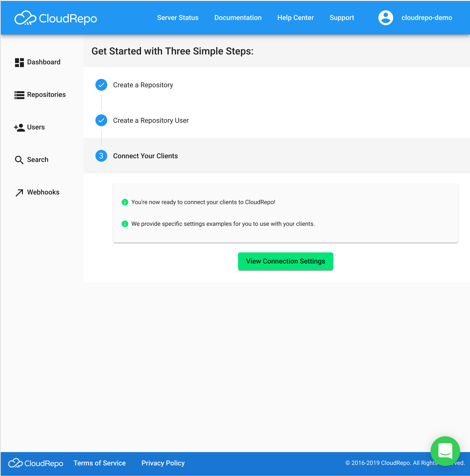
Task: Open the Documentation link
Action: [238, 18]
